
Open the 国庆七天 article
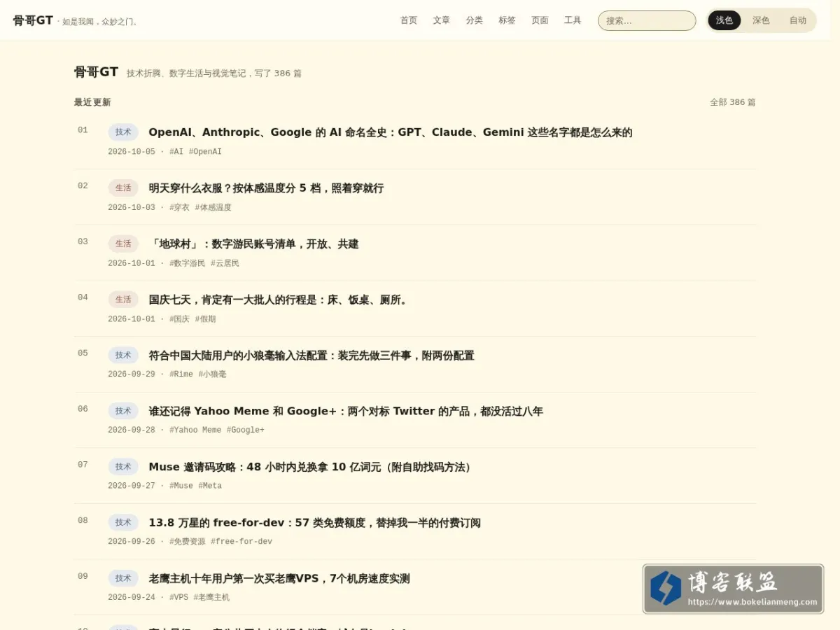pyautogui.click(x=279, y=300)
